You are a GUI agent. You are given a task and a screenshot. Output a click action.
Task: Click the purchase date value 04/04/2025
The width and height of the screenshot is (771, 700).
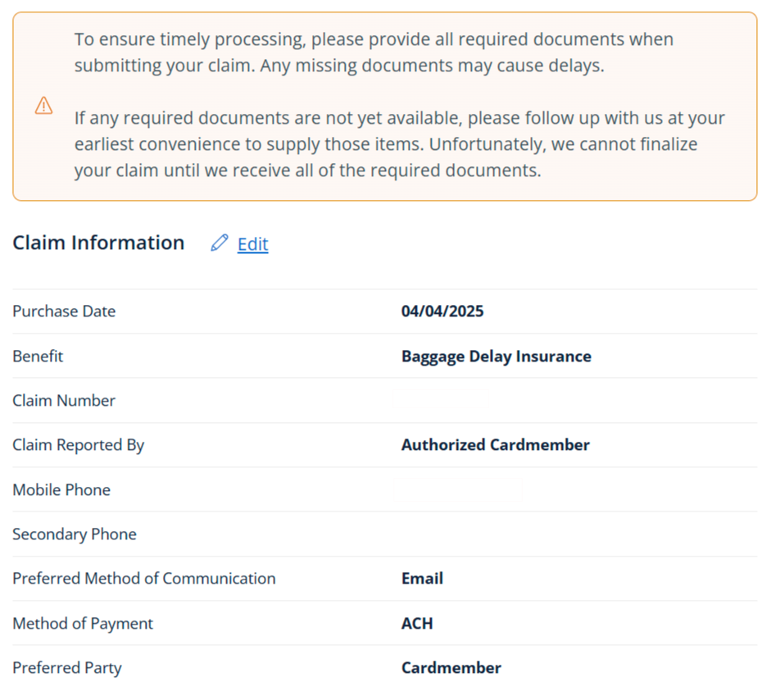click(442, 311)
